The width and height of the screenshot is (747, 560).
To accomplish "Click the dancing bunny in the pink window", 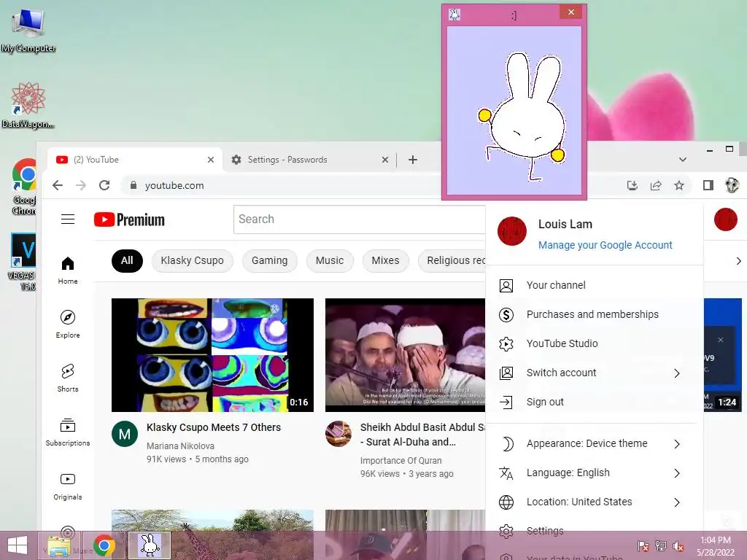I will 523,117.
